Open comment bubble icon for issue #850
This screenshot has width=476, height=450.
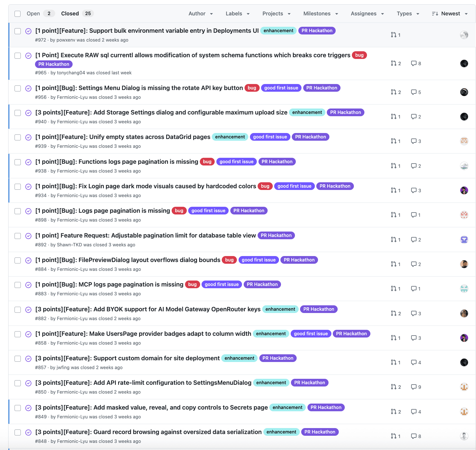coord(414,387)
